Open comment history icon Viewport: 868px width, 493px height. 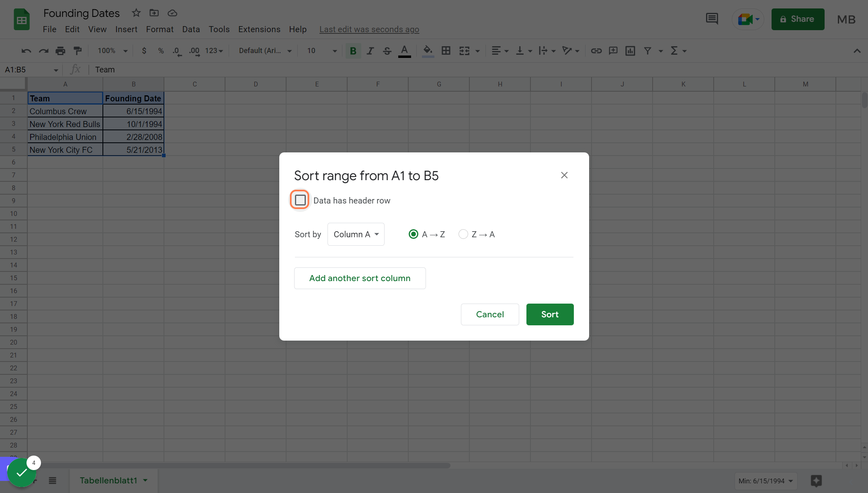(712, 19)
